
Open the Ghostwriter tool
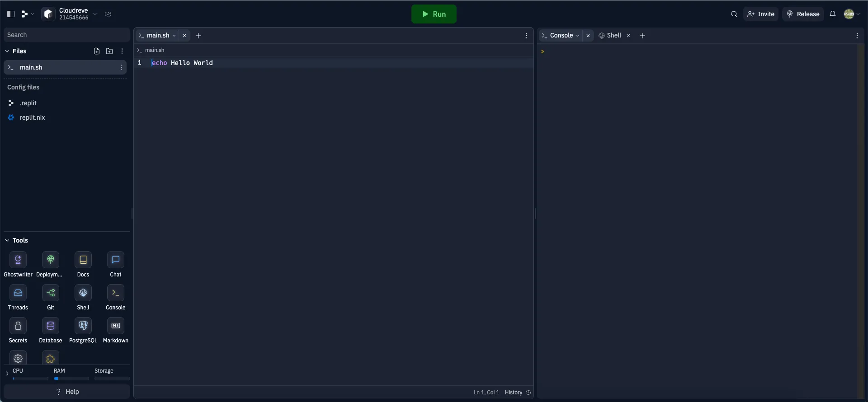(x=18, y=260)
